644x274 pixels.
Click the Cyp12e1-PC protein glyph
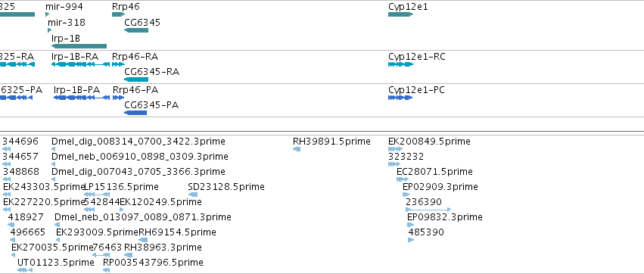click(400, 98)
